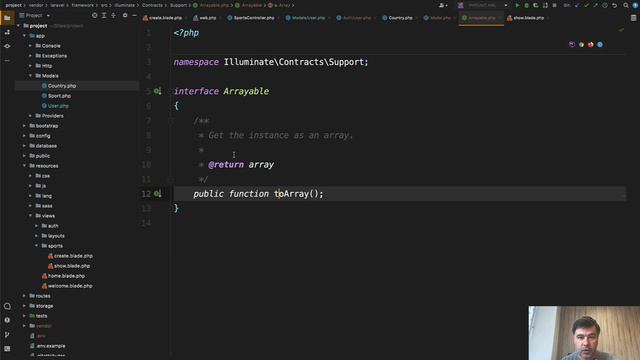The image size is (640, 360).
Task: Click the Search Everywhere magnifier icon
Action: (x=626, y=5)
